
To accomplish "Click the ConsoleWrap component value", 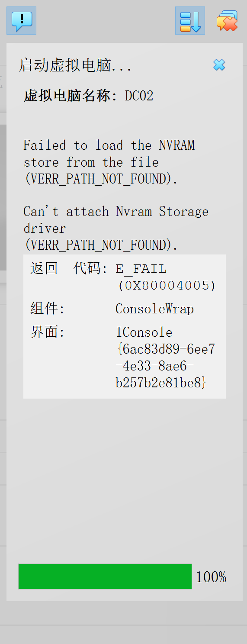I will click(x=154, y=309).
